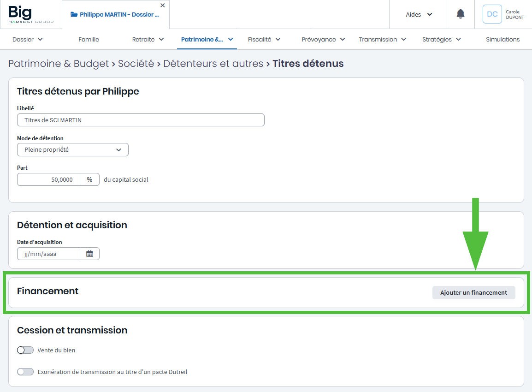Open the Transmission menu
The width and height of the screenshot is (532, 392).
coord(382,39)
